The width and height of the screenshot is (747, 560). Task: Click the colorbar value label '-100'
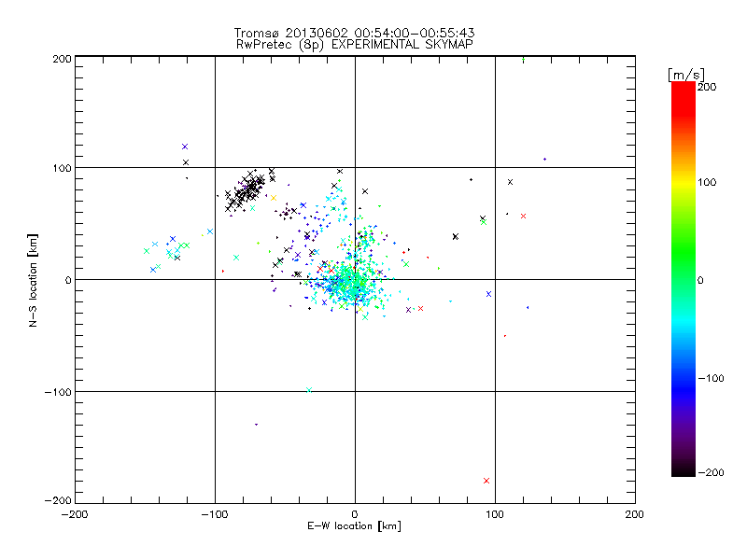click(x=711, y=379)
